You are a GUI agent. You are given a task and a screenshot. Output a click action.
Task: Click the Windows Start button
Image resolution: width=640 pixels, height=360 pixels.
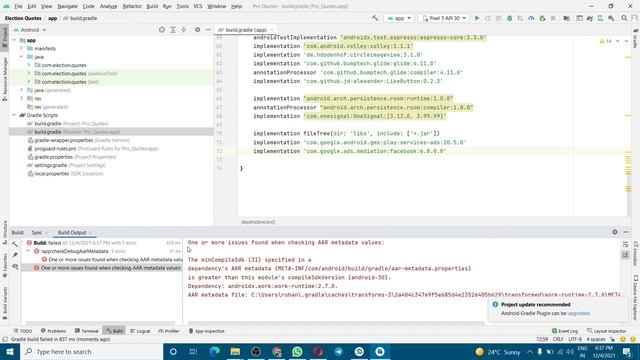[10, 351]
